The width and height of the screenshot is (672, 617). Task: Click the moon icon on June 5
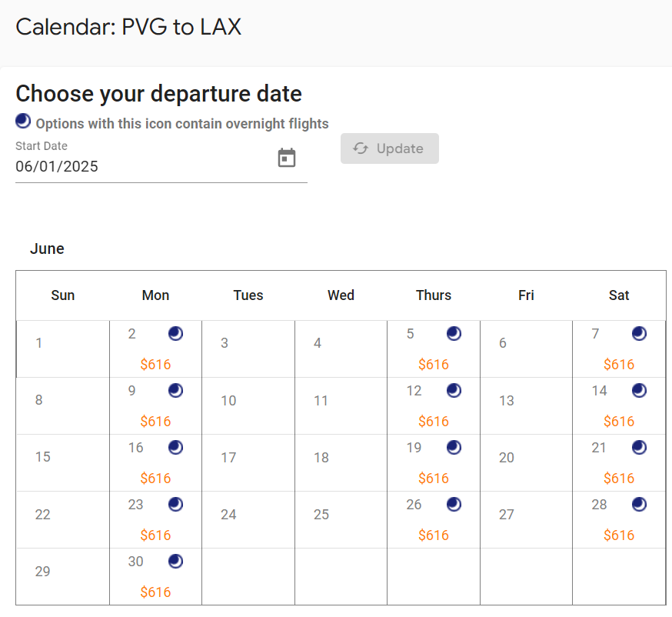pos(454,334)
